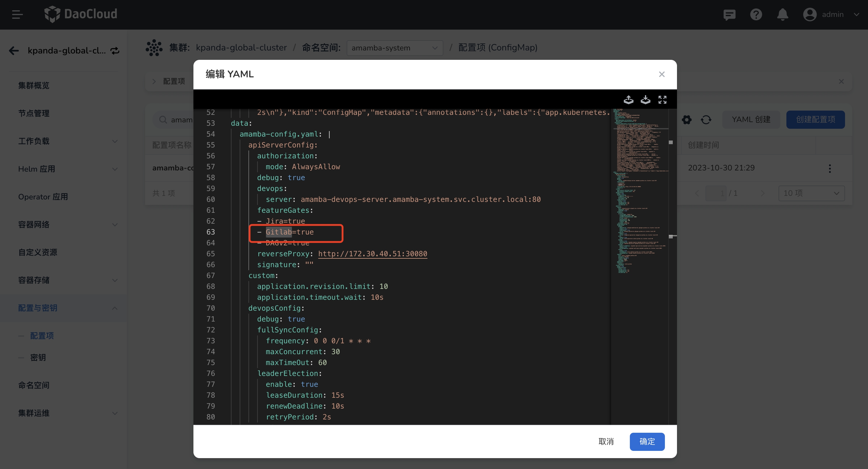Screen dimensions: 868x469
Task: Open the admin user dropdown
Action: coord(832,15)
